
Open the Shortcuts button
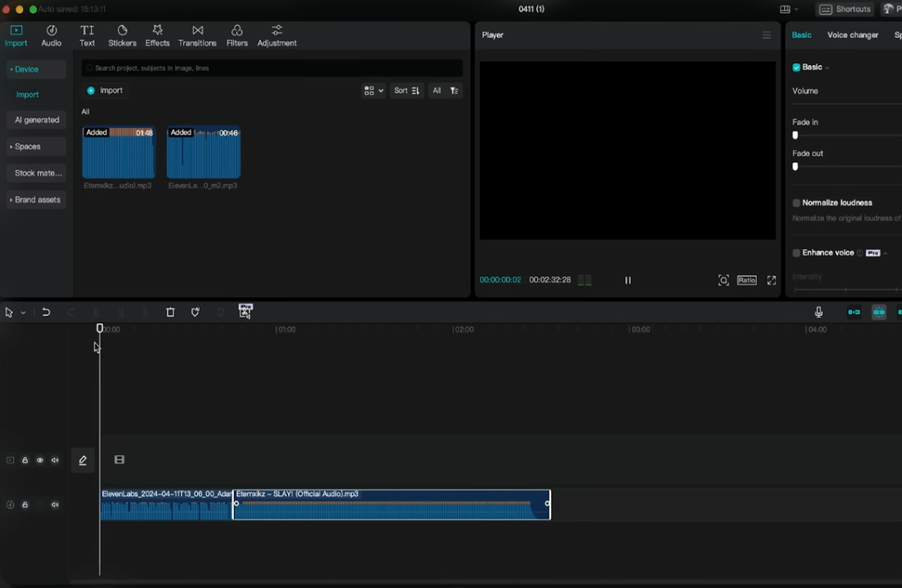[844, 9]
